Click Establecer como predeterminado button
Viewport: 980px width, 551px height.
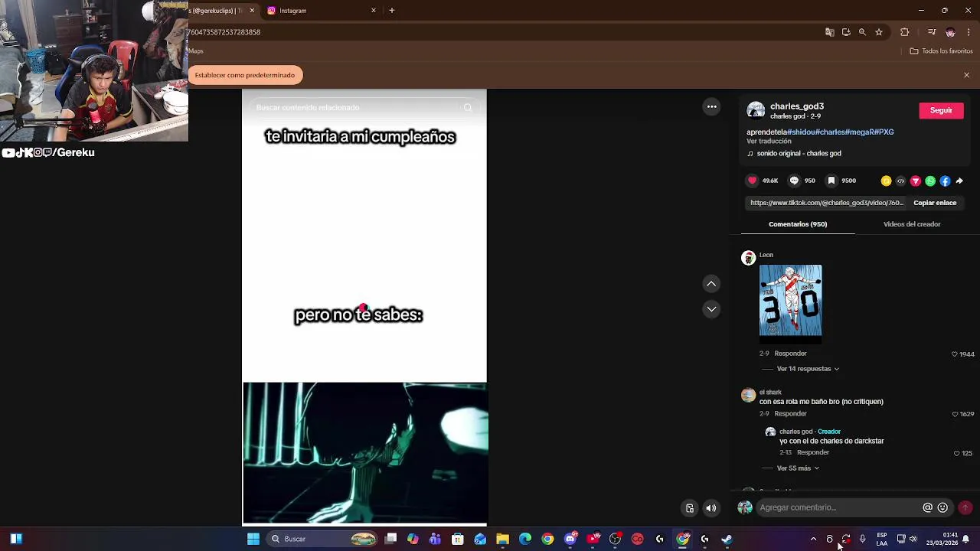point(245,75)
